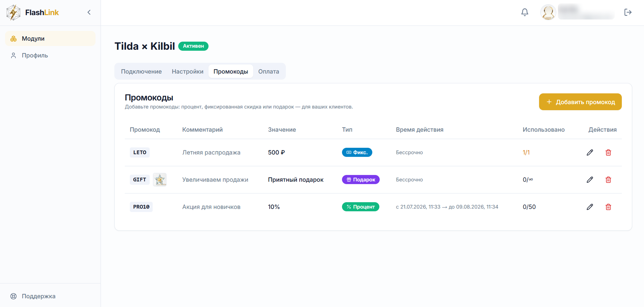Click the promo codes description text
644x307 pixels.
point(239,107)
